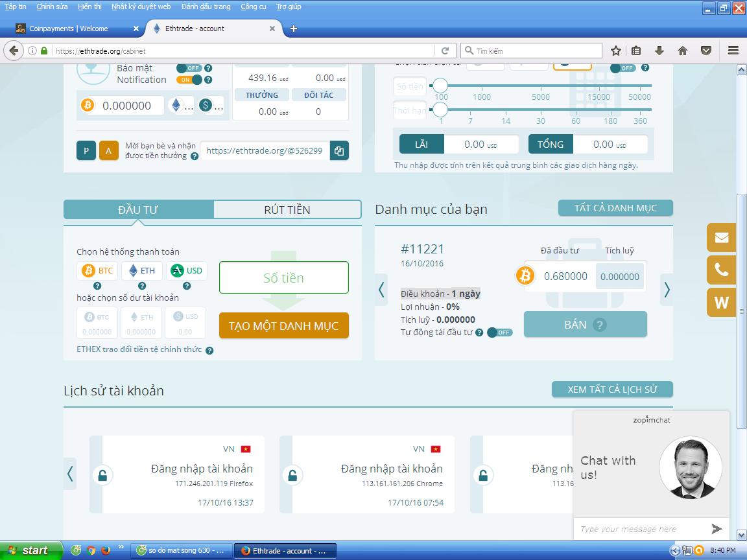Choose BTC account balance option
This screenshot has width=747, height=560.
[97, 323]
